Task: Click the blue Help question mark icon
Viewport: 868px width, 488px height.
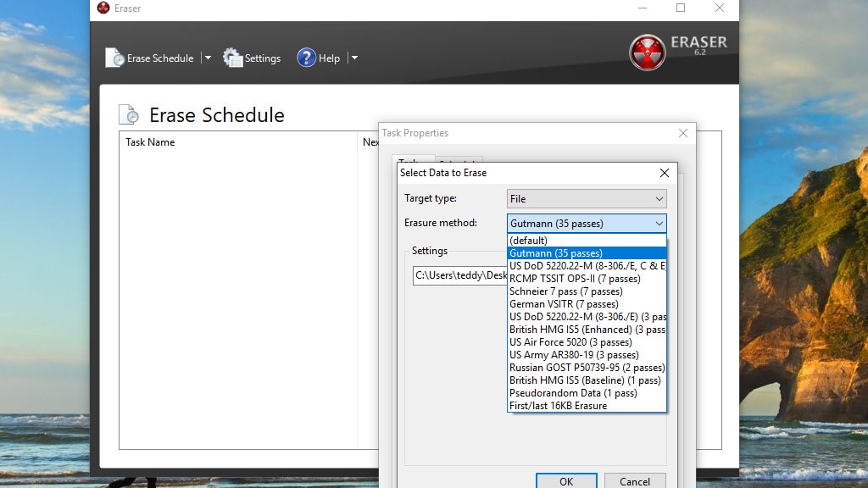Action: (x=306, y=58)
